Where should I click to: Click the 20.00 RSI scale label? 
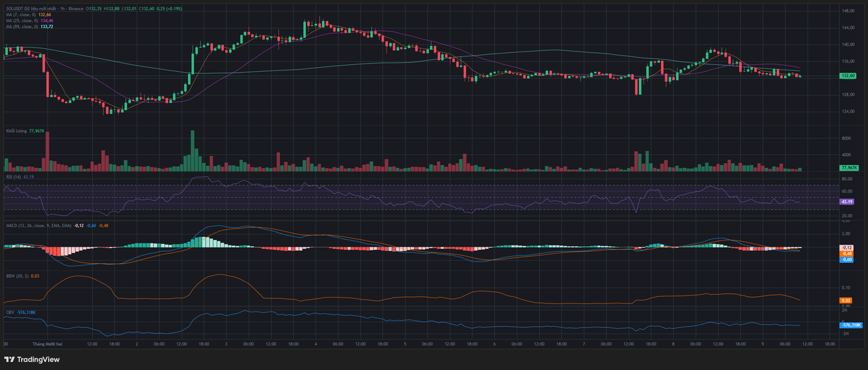point(847,216)
